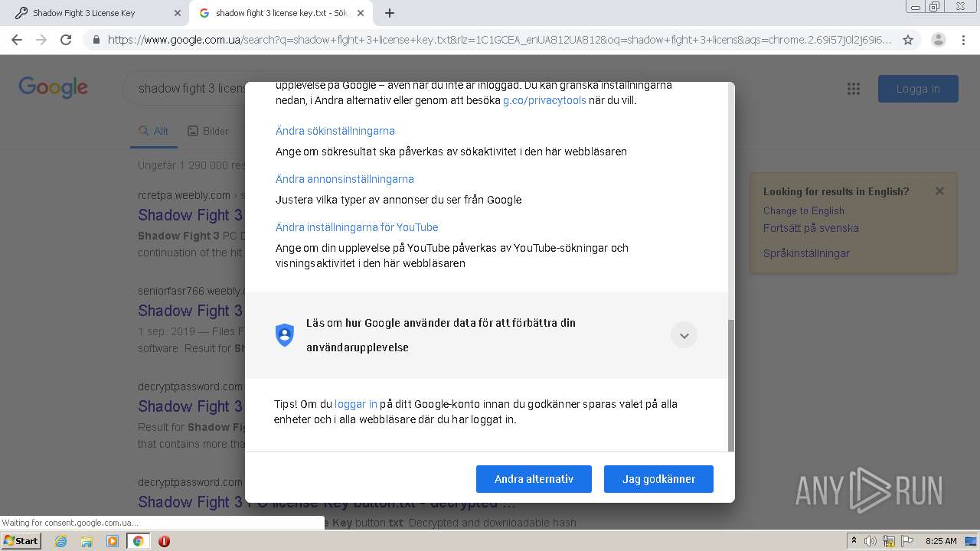Viewport: 980px width, 551px height.
Task: Click the volume speaker tray icon
Action: point(871,541)
